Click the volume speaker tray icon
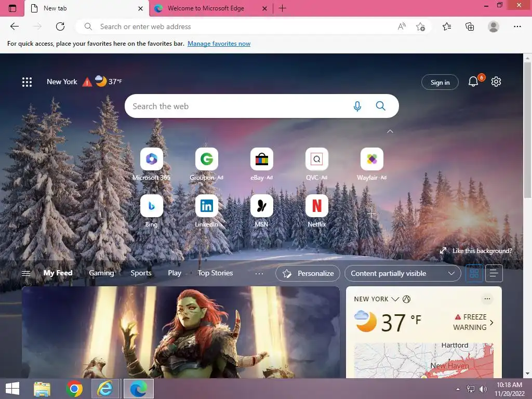This screenshot has height=399, width=532. click(x=483, y=389)
